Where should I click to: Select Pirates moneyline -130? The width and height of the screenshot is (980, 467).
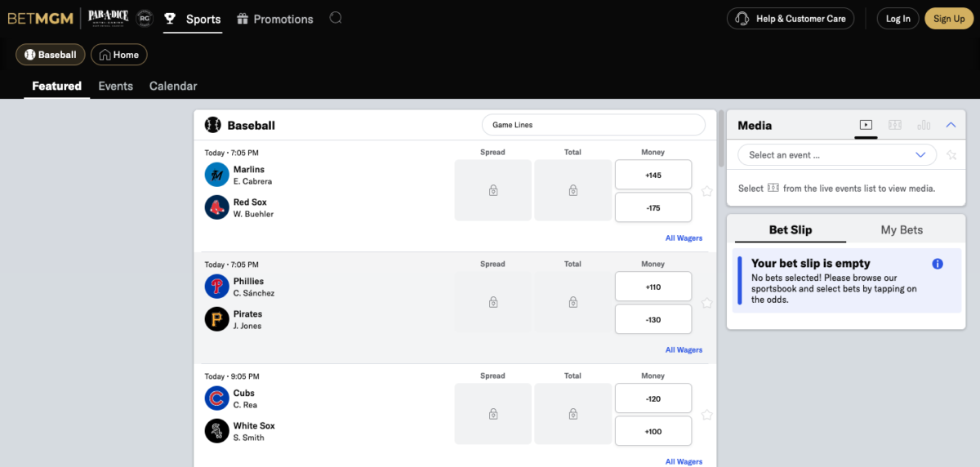pyautogui.click(x=653, y=319)
